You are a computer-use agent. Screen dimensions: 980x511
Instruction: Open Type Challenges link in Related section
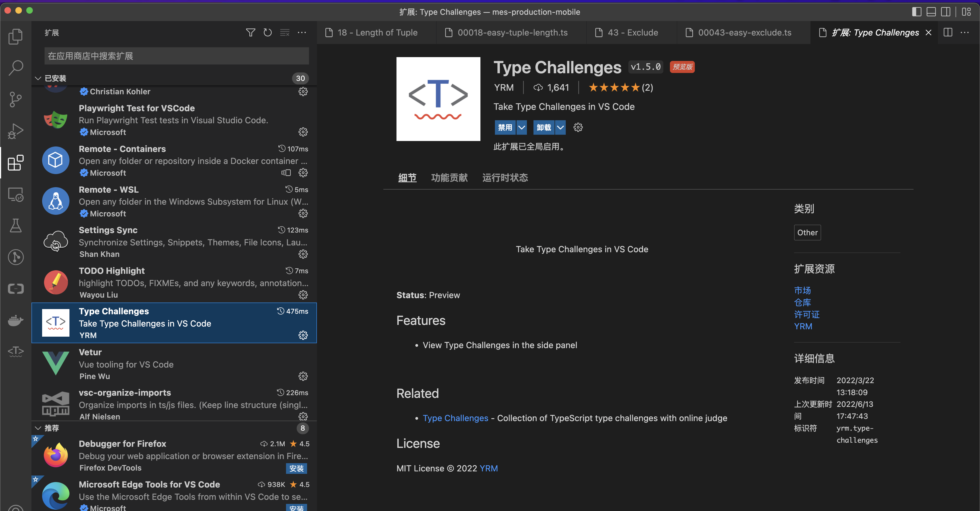(x=455, y=418)
